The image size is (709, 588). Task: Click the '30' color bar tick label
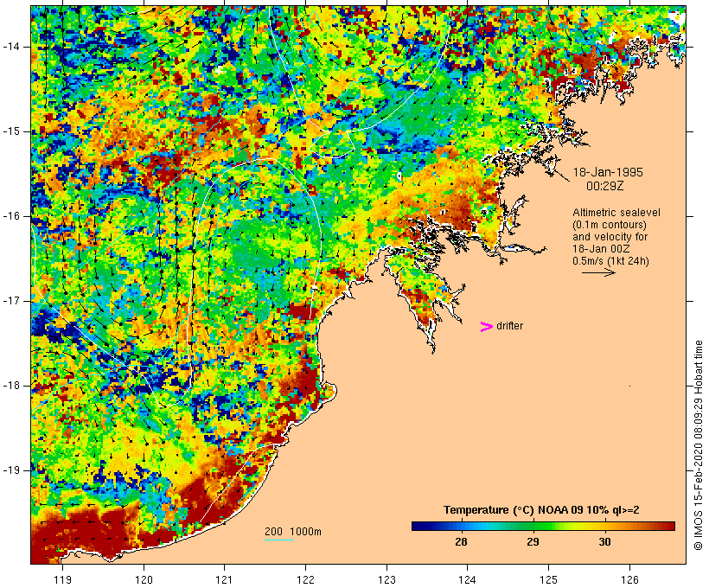pos(604,541)
